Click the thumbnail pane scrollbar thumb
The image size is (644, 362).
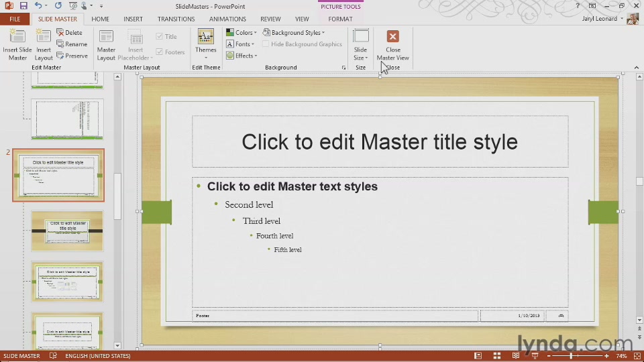click(x=117, y=196)
